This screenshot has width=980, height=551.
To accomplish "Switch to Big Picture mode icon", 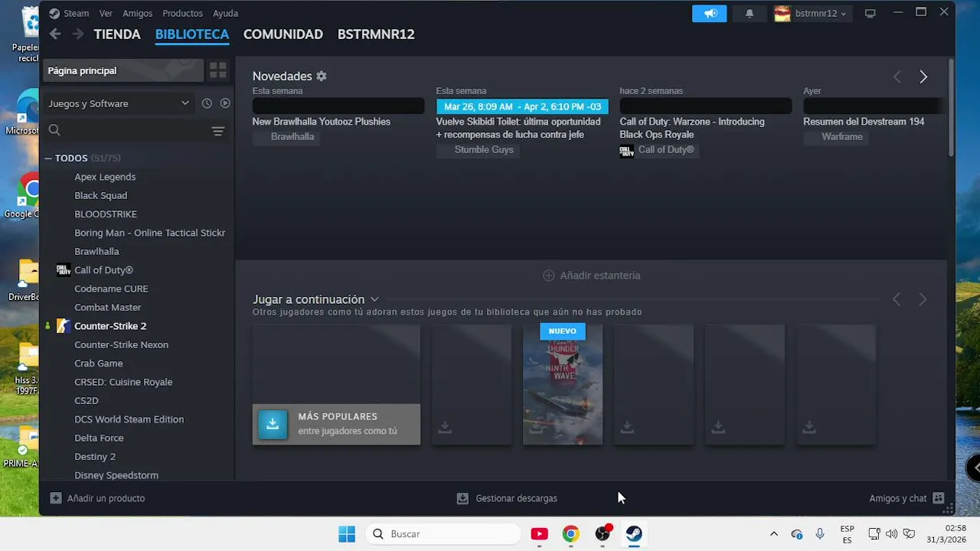I will coord(870,13).
